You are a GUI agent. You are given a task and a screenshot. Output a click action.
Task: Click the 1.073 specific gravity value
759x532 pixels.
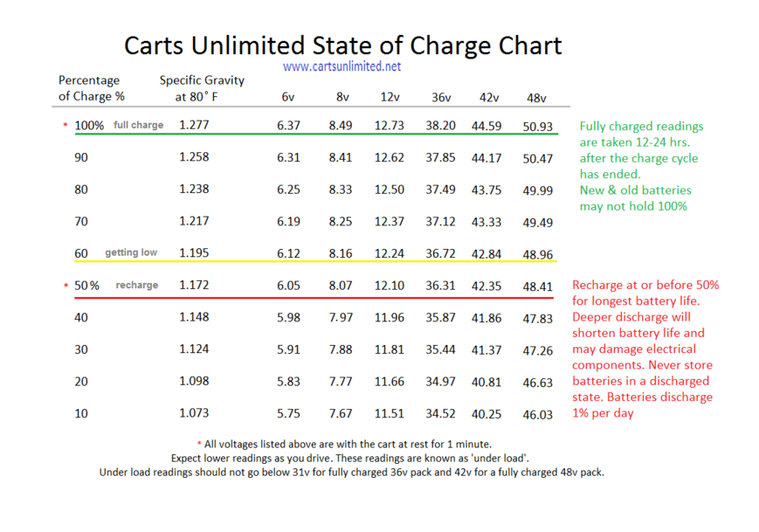(x=194, y=413)
